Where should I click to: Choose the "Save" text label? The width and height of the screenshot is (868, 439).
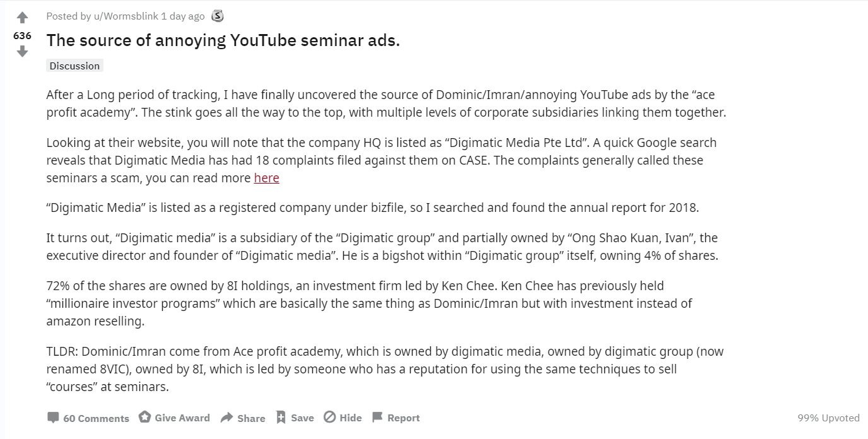coord(302,418)
